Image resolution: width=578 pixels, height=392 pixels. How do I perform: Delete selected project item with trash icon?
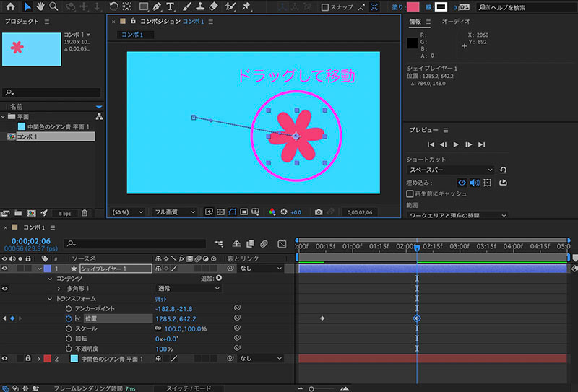[85, 213]
